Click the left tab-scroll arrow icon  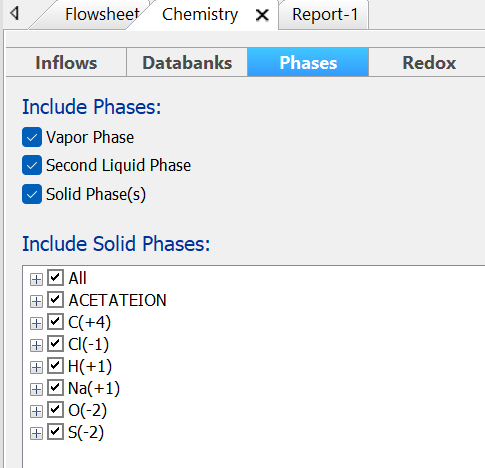coord(14,14)
